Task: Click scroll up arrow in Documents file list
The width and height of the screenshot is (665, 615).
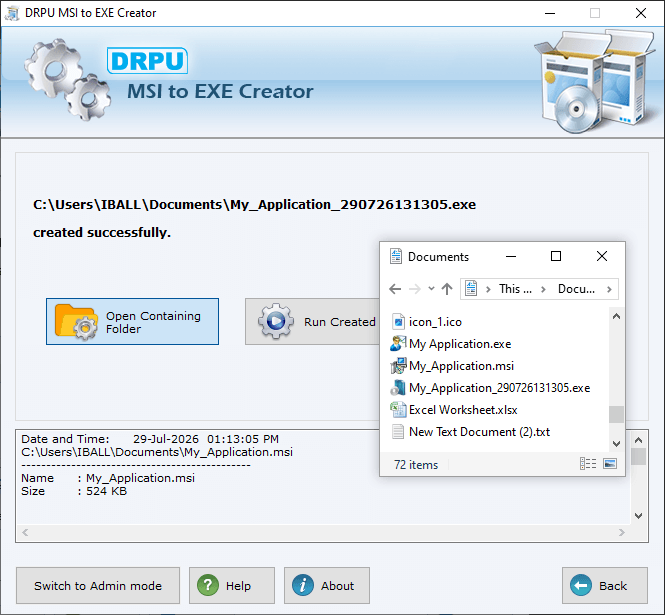Action: coord(617,316)
